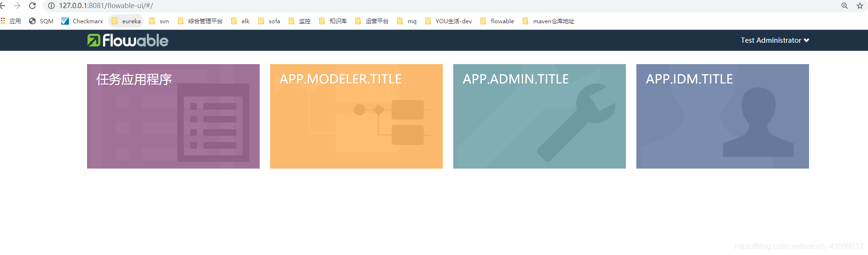Open the APP.IDM.TITLE tile
Screen dimensions: 868x255
pyautogui.click(x=722, y=116)
